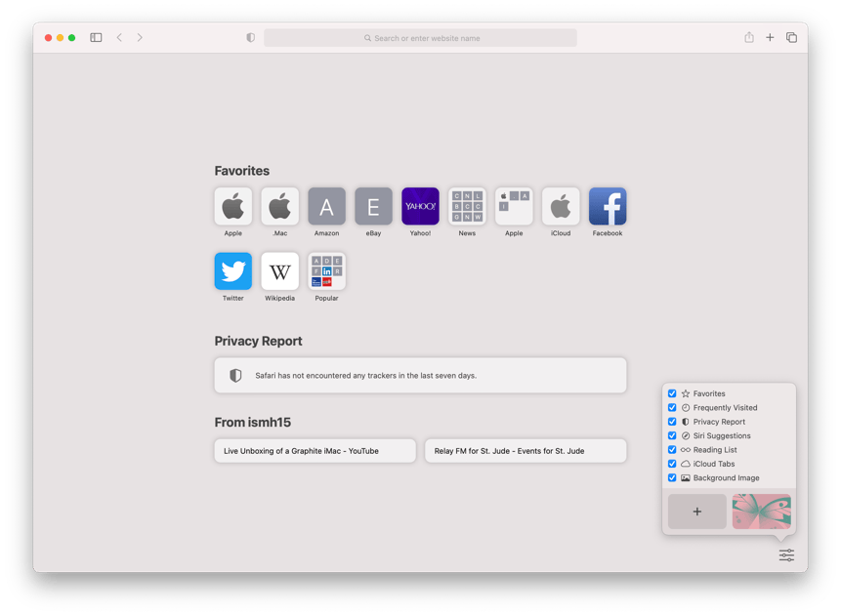Open the iCloud favorite

point(561,206)
